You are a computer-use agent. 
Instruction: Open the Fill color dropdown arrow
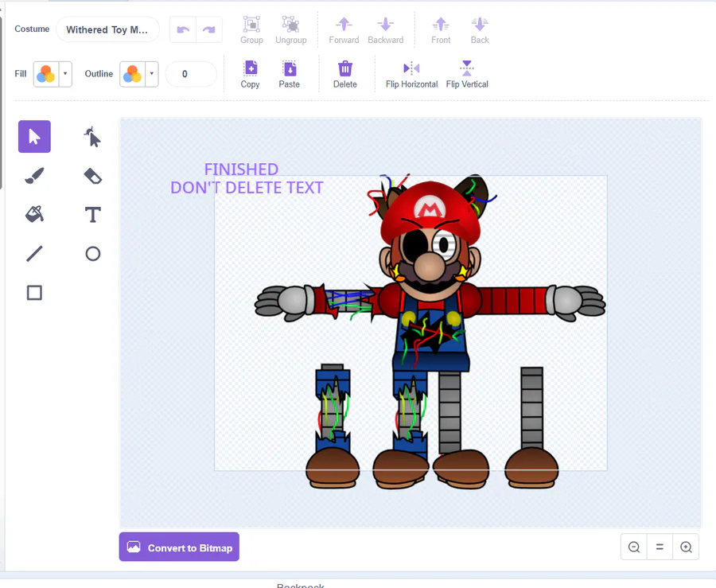(65, 74)
